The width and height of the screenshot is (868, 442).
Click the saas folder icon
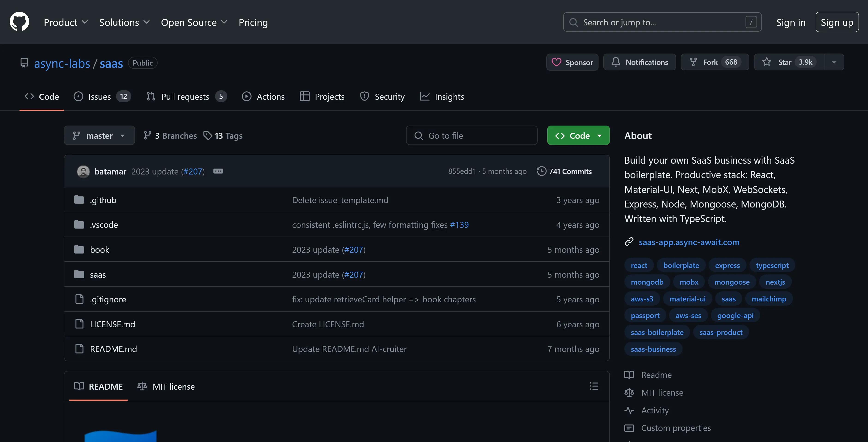point(79,274)
